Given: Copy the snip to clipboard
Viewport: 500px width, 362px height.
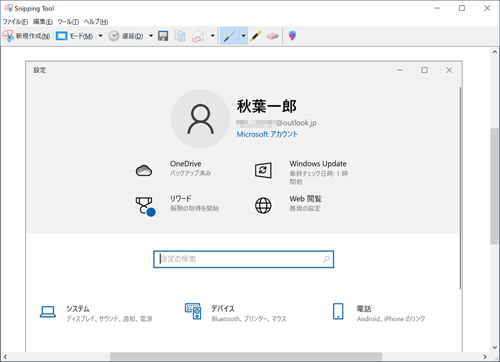Looking at the screenshot, I should [180, 36].
